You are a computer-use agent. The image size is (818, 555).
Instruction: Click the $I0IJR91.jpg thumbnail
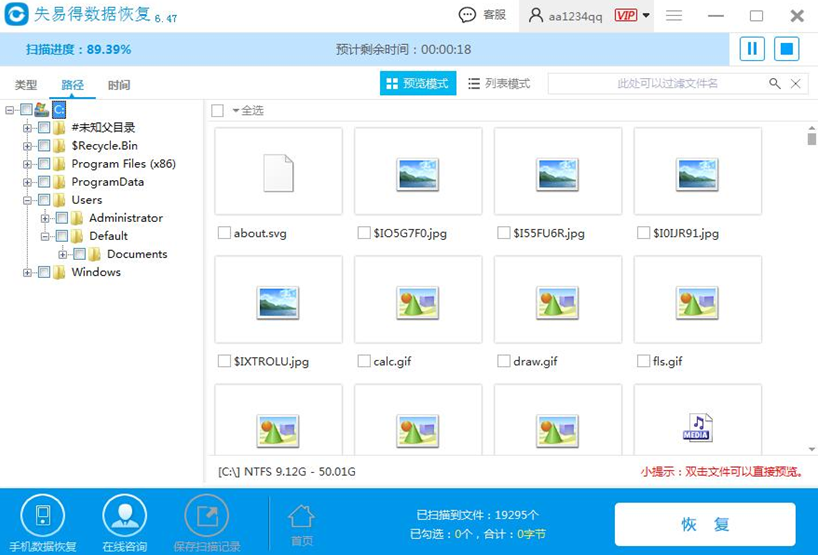[x=697, y=171]
